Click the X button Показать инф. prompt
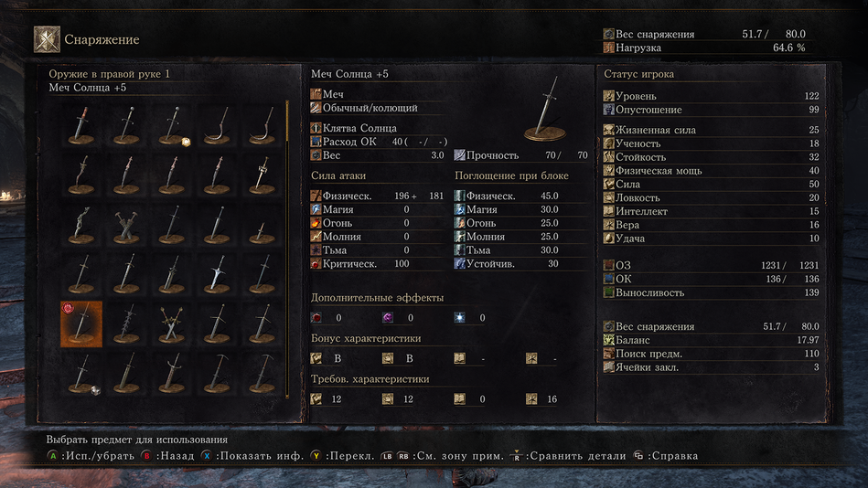Screen dimensions: 868x488 click(252, 456)
